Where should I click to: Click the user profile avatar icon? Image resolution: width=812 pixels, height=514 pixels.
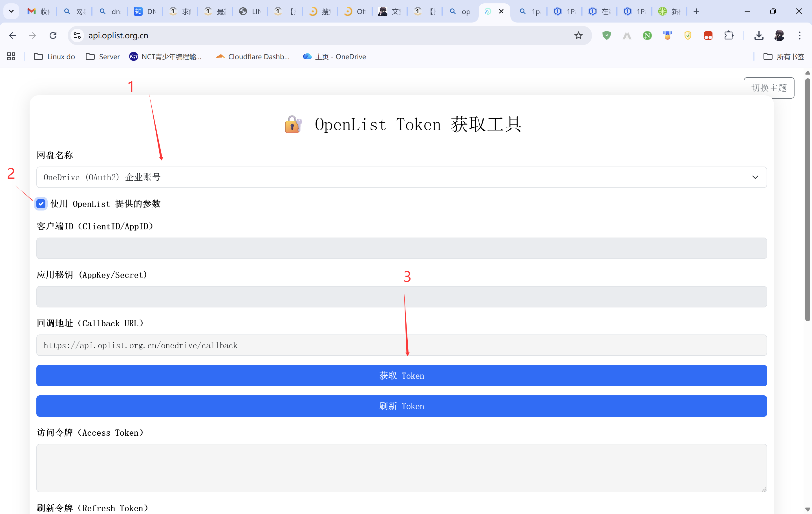click(x=779, y=36)
